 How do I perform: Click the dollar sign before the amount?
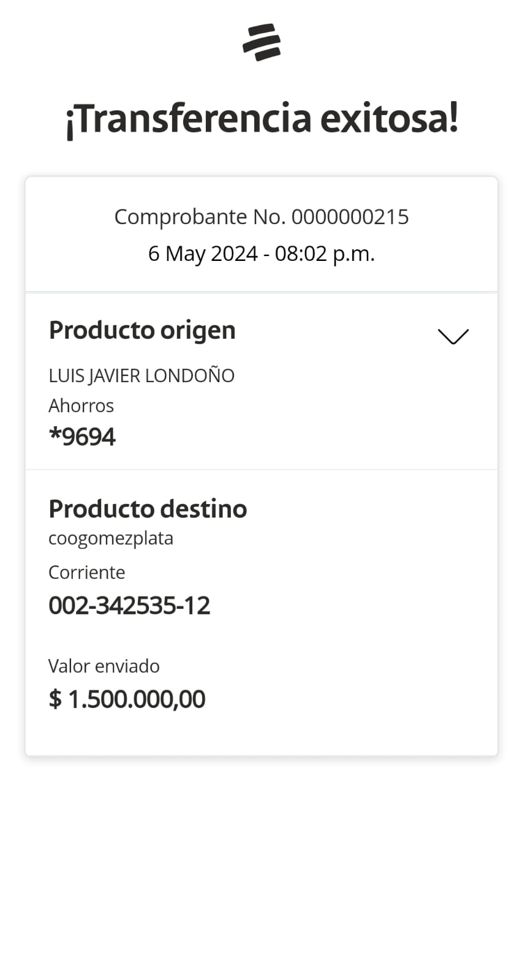[x=55, y=699]
